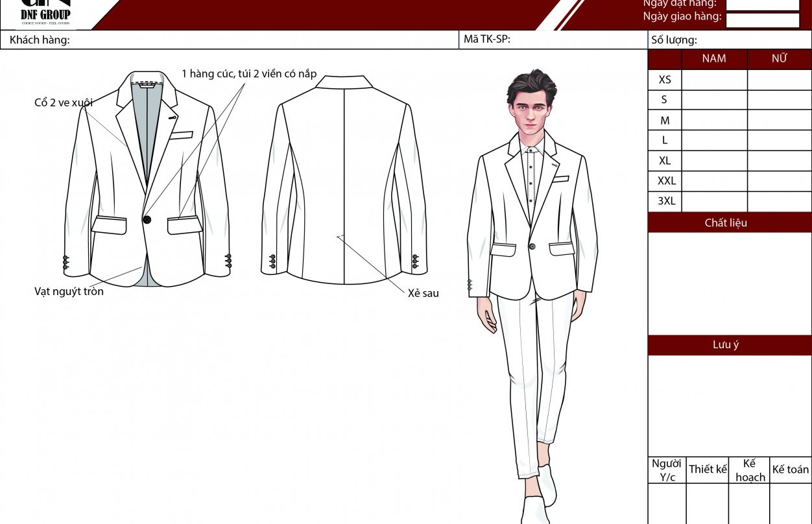Click the Thiết kế signature column header
The width and height of the screenshot is (812, 524).
tap(708, 470)
